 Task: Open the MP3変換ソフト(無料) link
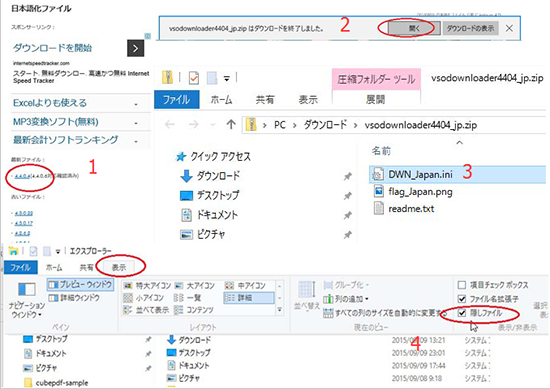[x=55, y=122]
